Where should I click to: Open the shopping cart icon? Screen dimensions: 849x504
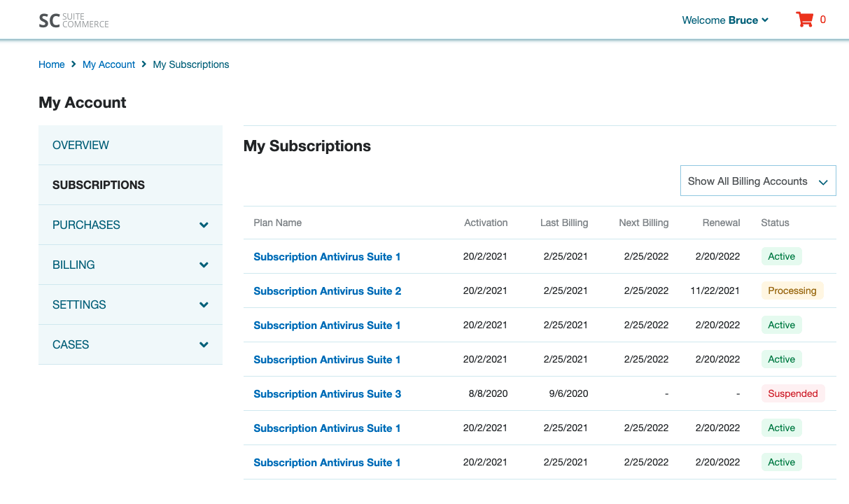click(804, 20)
